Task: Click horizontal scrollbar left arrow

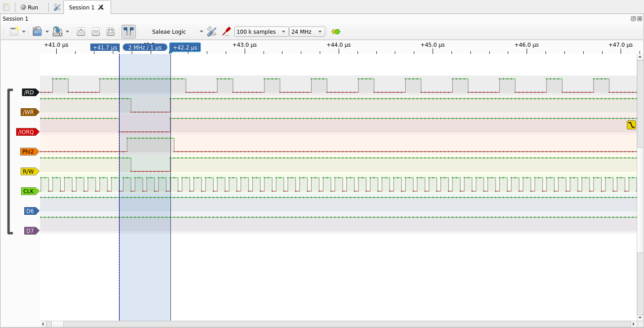Action: [43, 324]
